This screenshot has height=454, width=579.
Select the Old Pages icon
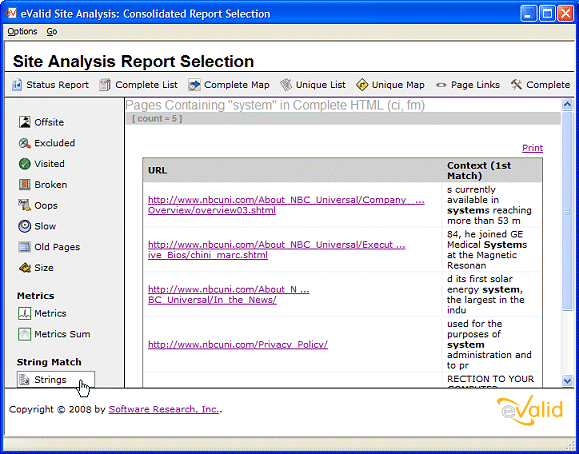(x=25, y=247)
